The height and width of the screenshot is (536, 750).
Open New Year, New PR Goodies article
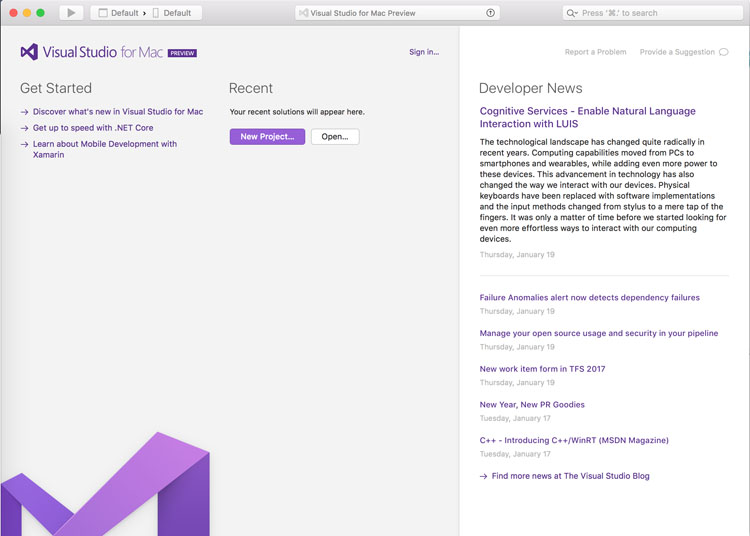coord(532,405)
